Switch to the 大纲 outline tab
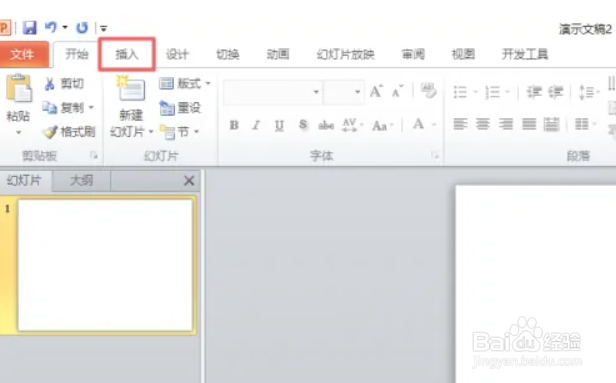616x383 pixels. pyautogui.click(x=81, y=181)
